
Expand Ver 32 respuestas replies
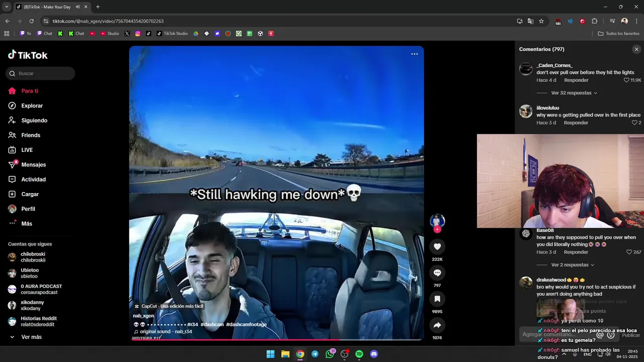click(x=574, y=93)
